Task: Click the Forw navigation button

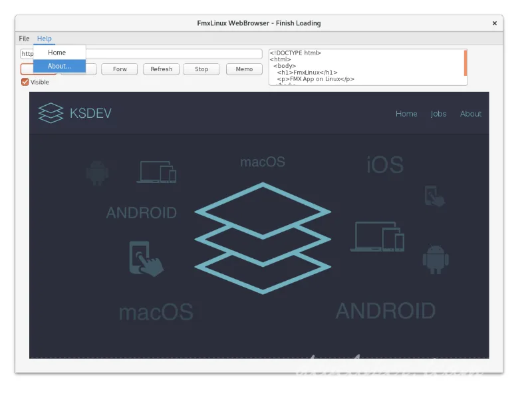Action: pos(120,69)
